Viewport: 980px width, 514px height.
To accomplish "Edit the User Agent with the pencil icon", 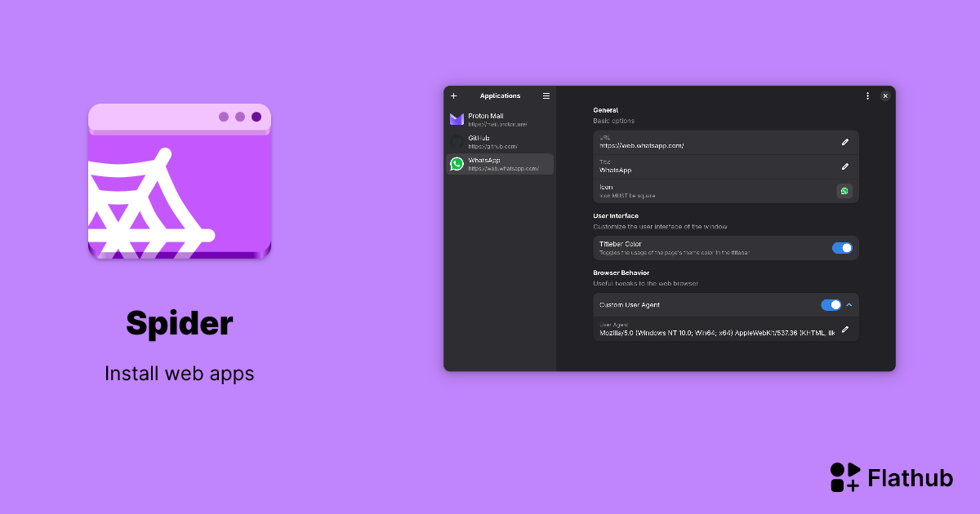I will point(845,330).
